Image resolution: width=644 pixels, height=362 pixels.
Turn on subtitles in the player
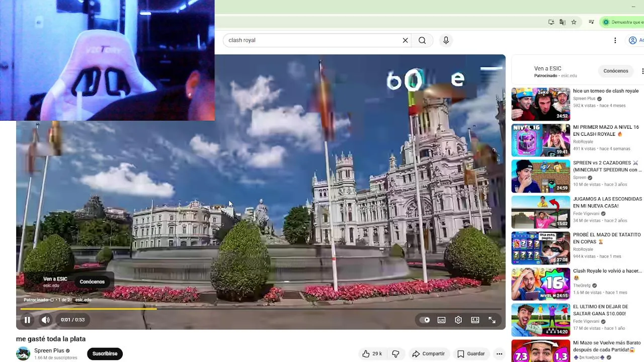point(441,320)
